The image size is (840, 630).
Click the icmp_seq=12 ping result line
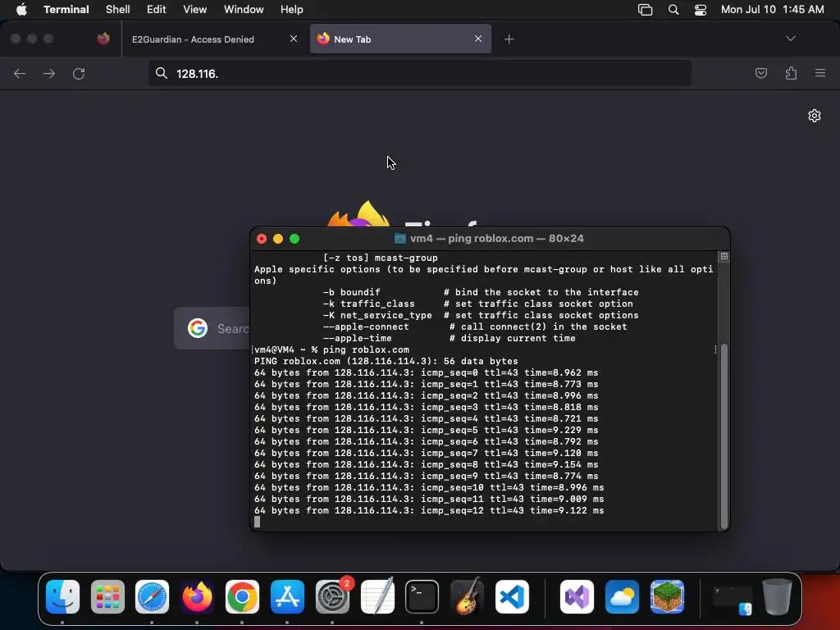(428, 510)
